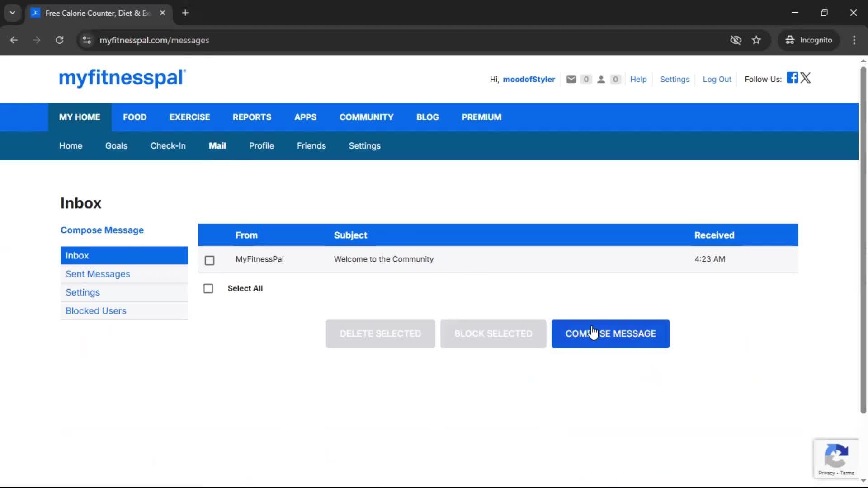Screen dimensions: 868x488
Task: Select Inbox in the mail sidebar
Action: pos(124,255)
